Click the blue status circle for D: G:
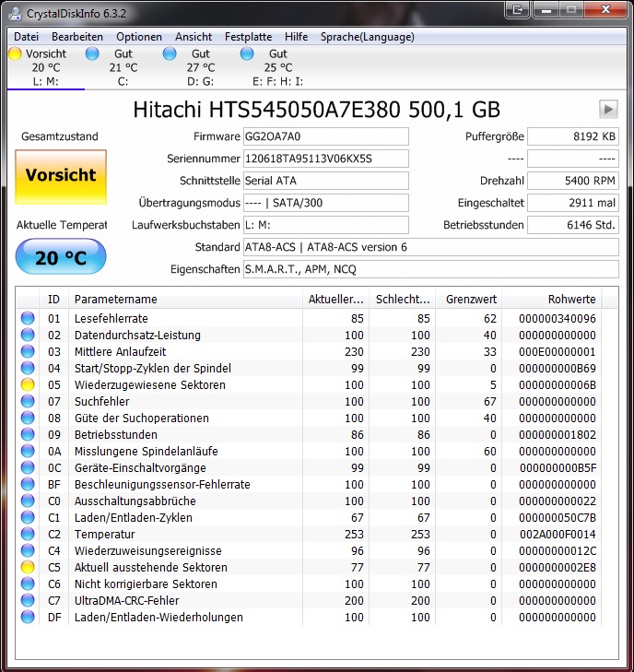This screenshot has width=634, height=672. 170,53
